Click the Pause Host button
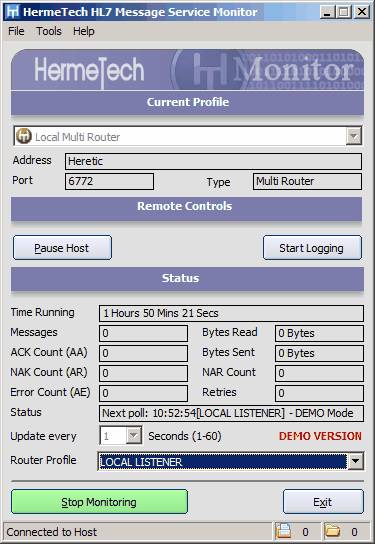This screenshot has height=544, width=375. pyautogui.click(x=62, y=248)
